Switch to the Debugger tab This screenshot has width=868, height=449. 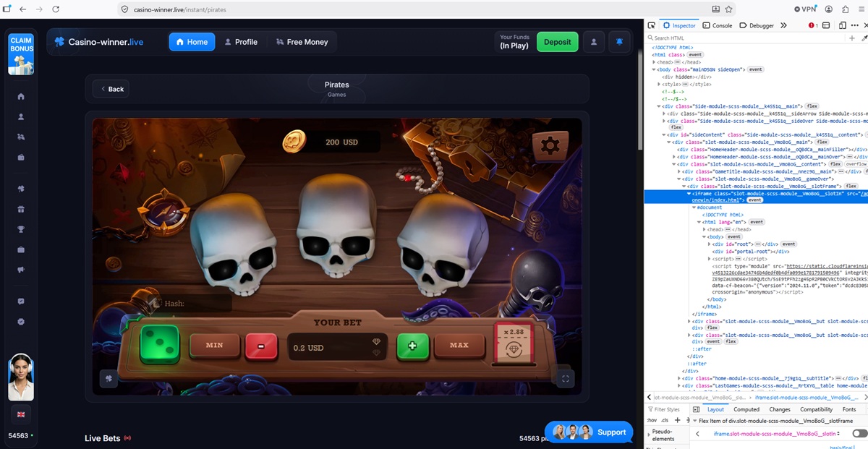click(757, 25)
